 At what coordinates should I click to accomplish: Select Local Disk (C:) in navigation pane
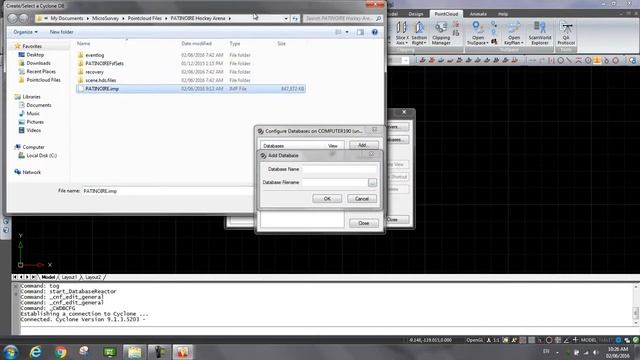click(x=41, y=156)
